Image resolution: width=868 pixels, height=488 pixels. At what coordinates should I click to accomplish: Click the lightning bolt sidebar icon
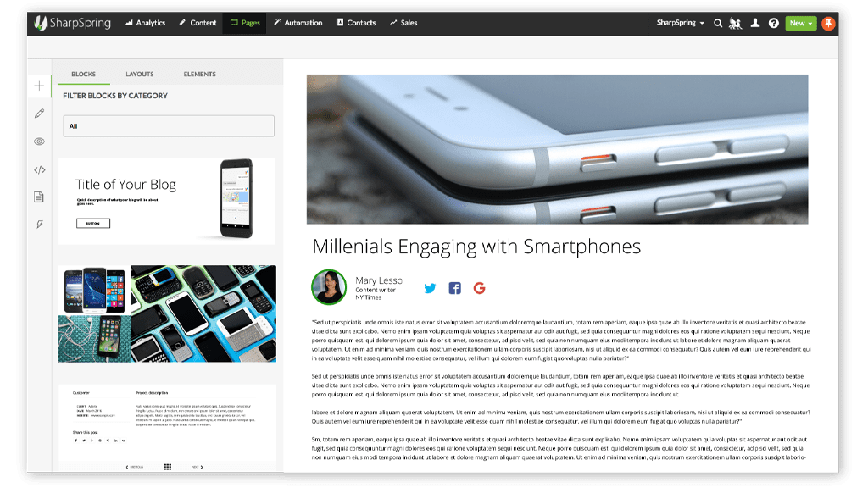40,224
